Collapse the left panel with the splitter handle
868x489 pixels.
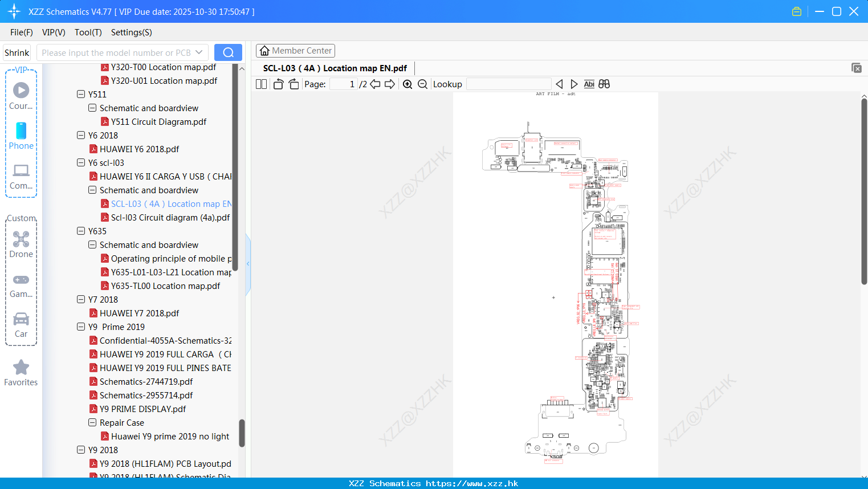248,263
